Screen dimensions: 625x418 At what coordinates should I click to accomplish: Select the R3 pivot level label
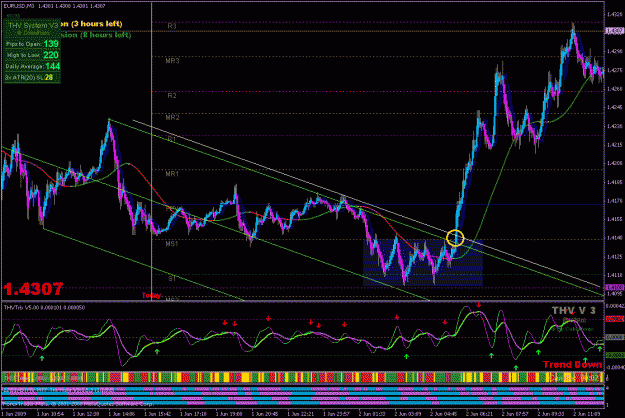[x=172, y=26]
